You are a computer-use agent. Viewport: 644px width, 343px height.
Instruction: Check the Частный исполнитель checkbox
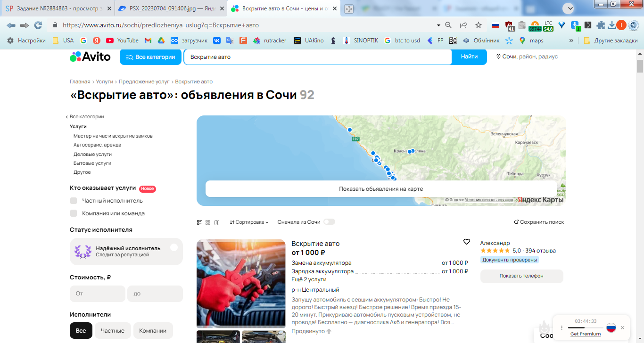pyautogui.click(x=74, y=201)
